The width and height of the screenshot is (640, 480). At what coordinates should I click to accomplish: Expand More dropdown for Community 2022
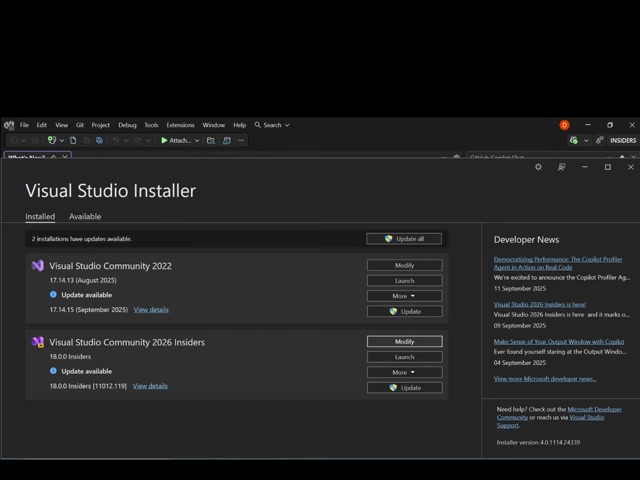(x=404, y=296)
